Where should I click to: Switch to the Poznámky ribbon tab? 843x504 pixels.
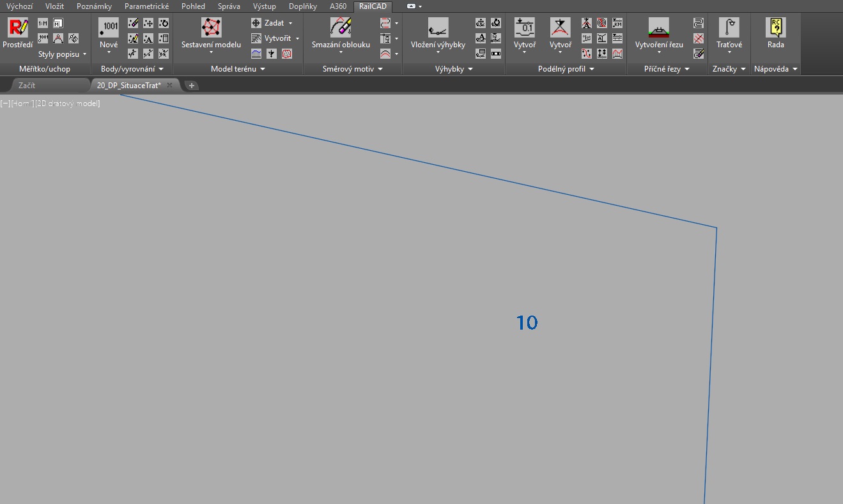(x=94, y=6)
